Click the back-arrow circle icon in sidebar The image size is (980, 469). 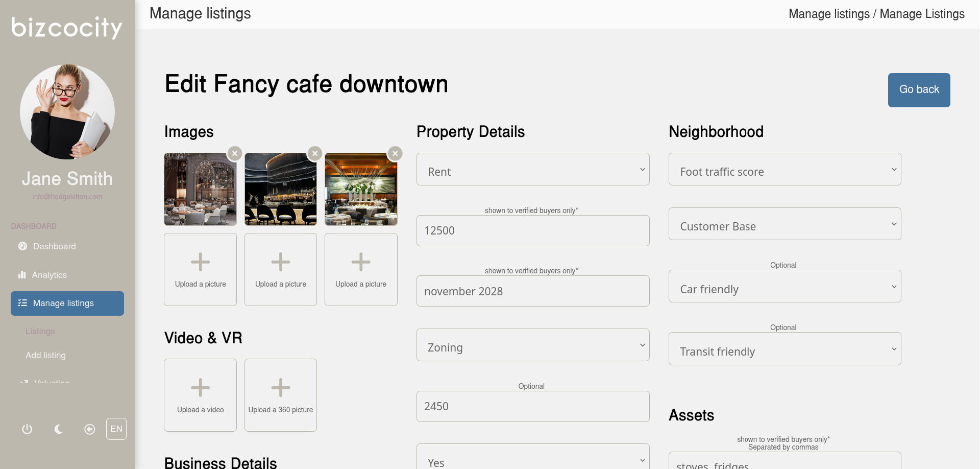(x=90, y=429)
